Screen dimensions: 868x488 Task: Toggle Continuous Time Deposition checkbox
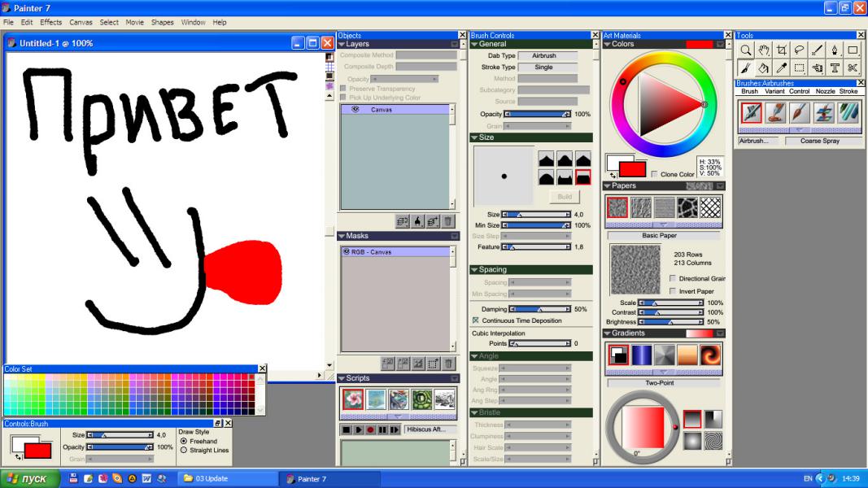(476, 320)
